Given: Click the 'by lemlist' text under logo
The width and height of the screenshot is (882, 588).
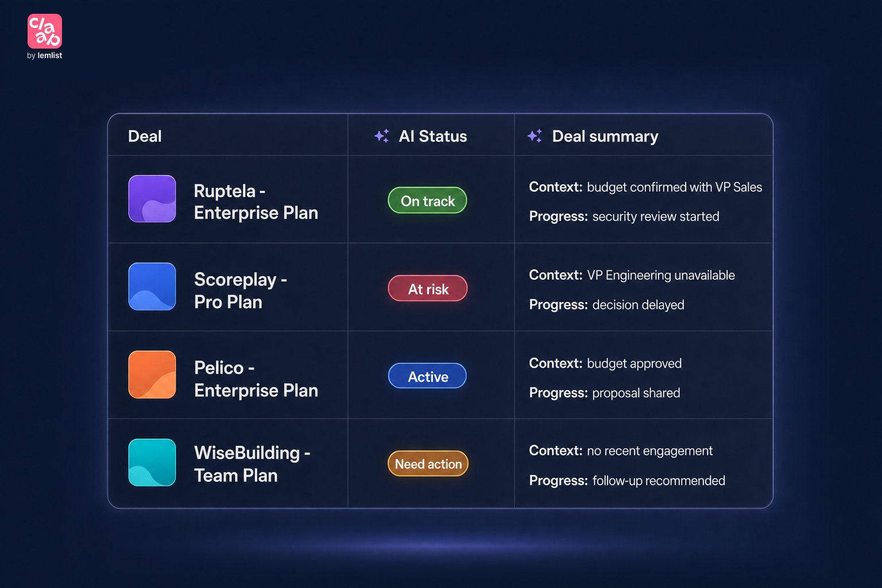Looking at the screenshot, I should click(44, 56).
